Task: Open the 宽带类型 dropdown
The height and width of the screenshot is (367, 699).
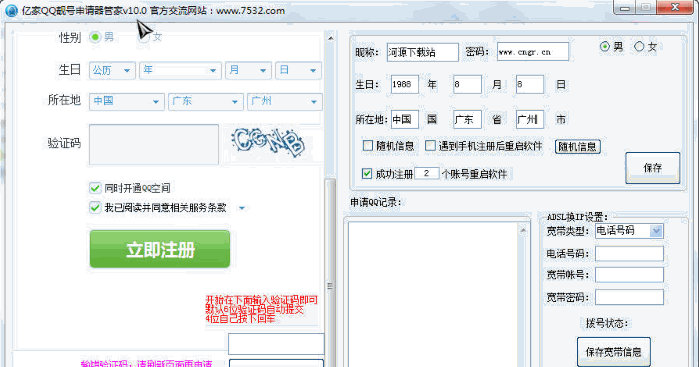Action: (629, 231)
